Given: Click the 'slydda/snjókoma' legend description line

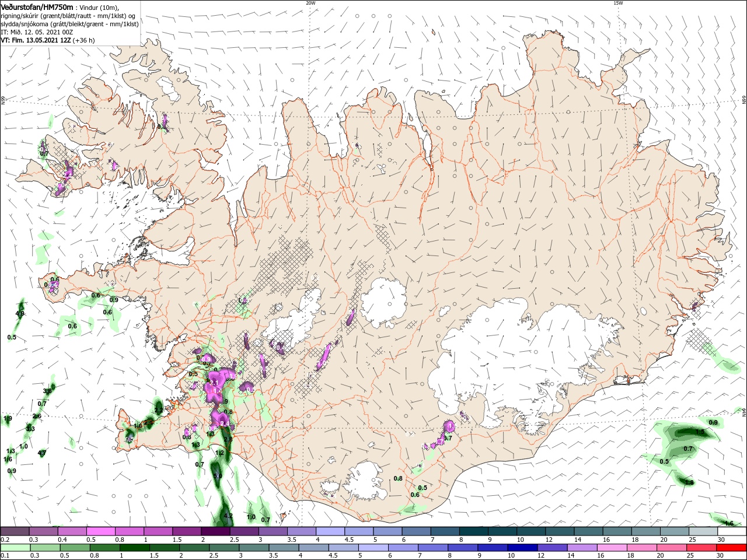Looking at the screenshot, I should [x=69, y=24].
